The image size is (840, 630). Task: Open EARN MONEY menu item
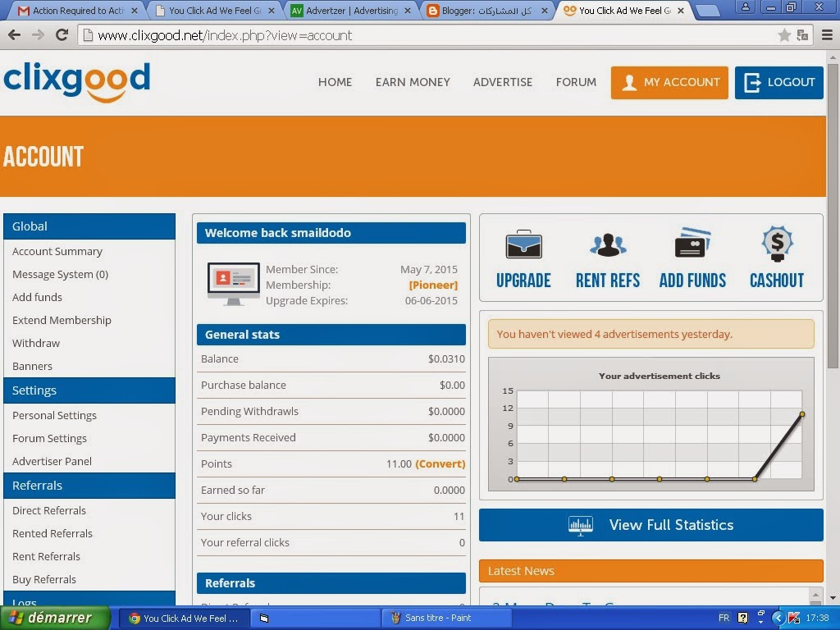click(x=413, y=82)
